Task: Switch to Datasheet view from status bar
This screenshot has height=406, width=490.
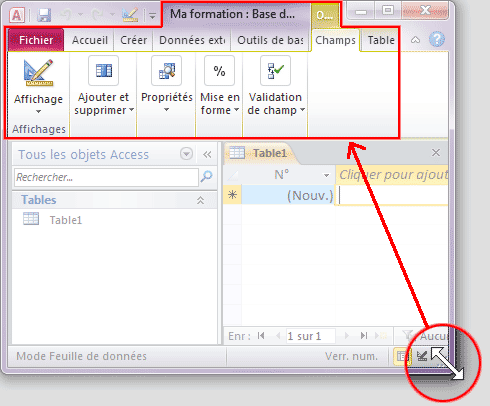Action: (x=402, y=356)
